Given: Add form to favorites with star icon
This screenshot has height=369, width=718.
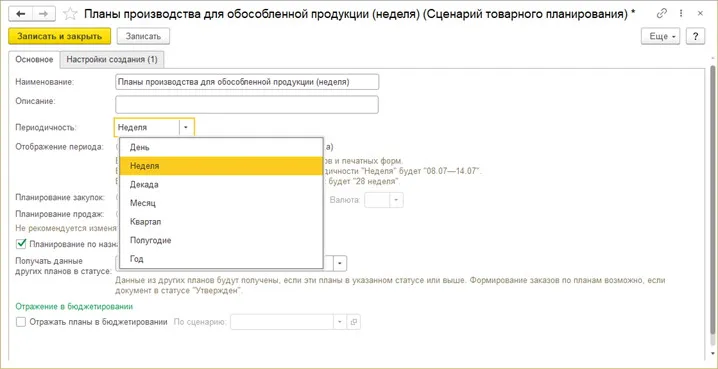Looking at the screenshot, I should [x=70, y=14].
